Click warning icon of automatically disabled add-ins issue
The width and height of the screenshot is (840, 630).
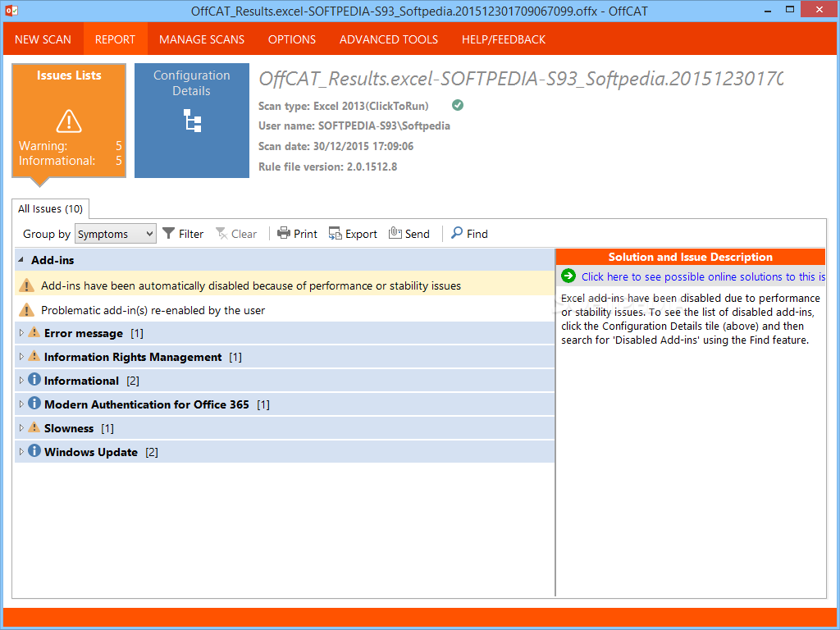point(26,285)
